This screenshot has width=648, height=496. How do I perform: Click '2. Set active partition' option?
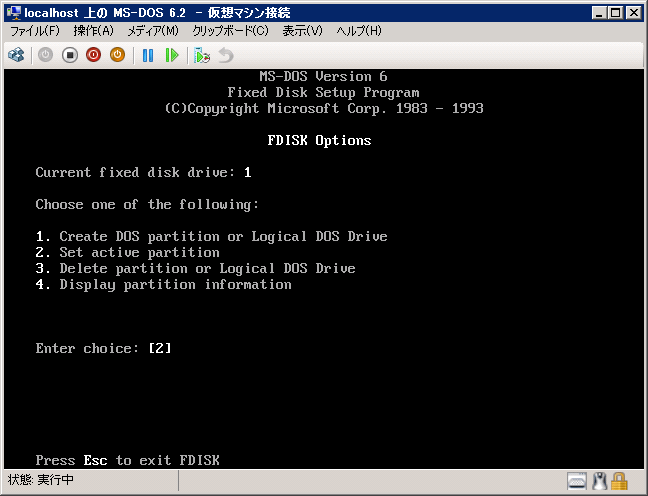(x=127, y=253)
